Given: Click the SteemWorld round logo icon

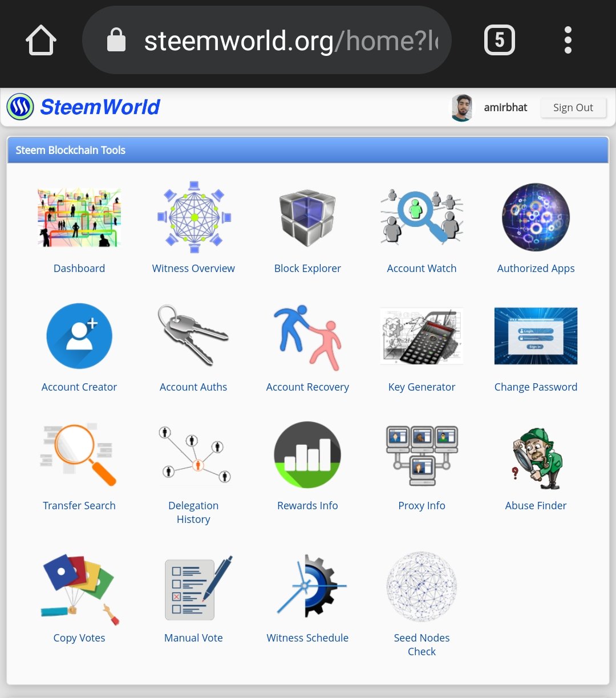Looking at the screenshot, I should coord(21,107).
